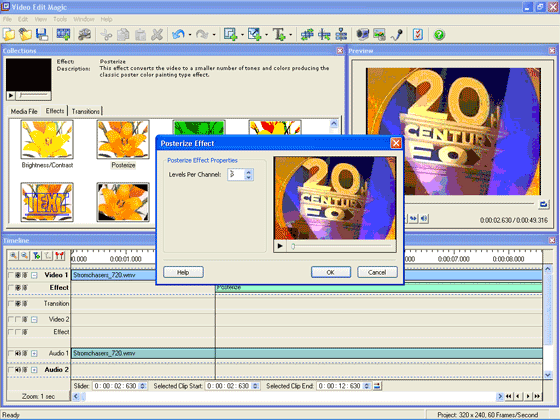This screenshot has width=560, height=420.
Task: Click the Delete X icon in toolbar
Action: point(157,35)
